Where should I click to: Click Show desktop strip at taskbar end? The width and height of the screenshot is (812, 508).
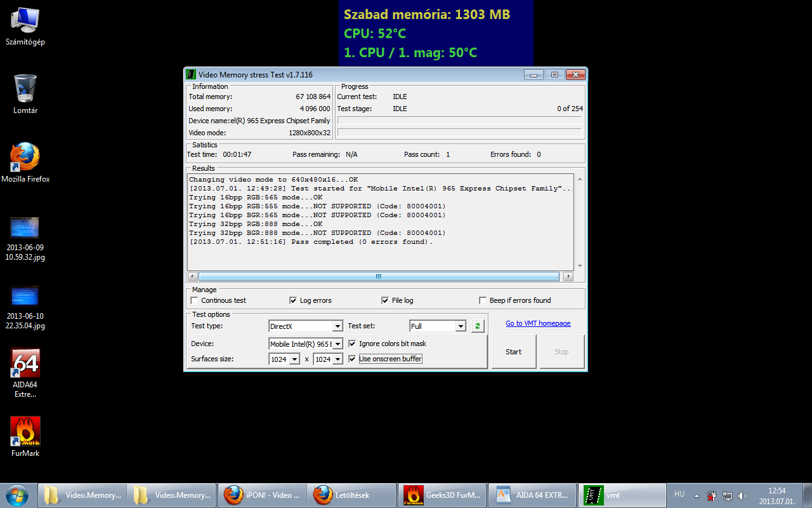pyautogui.click(x=807, y=495)
